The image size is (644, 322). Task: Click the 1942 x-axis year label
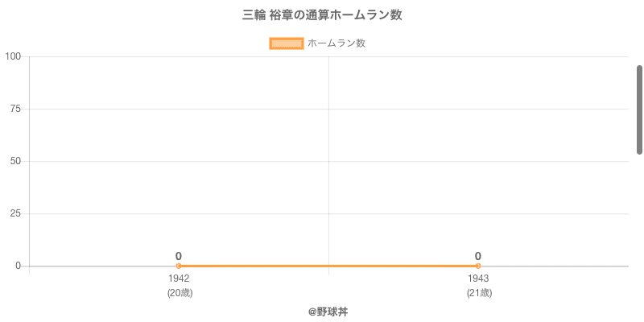coord(179,279)
